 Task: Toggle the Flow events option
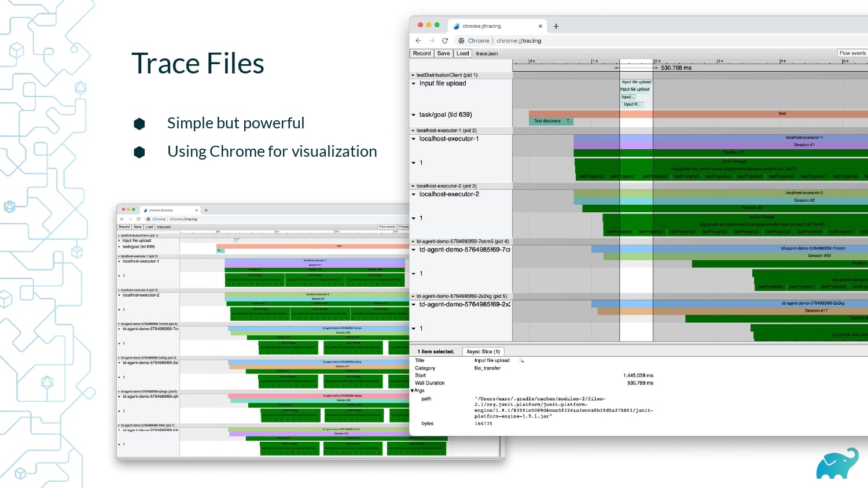tap(852, 53)
